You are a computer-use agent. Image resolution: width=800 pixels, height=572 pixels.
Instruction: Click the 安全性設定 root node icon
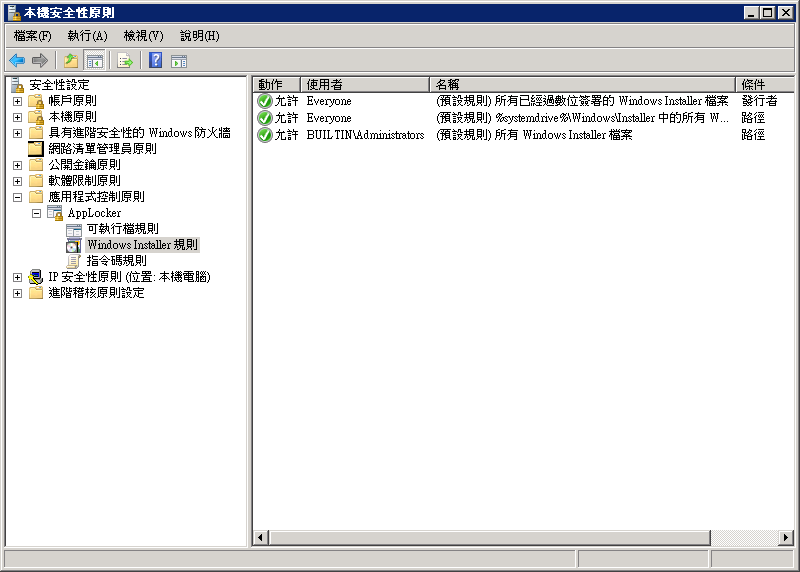(18, 85)
